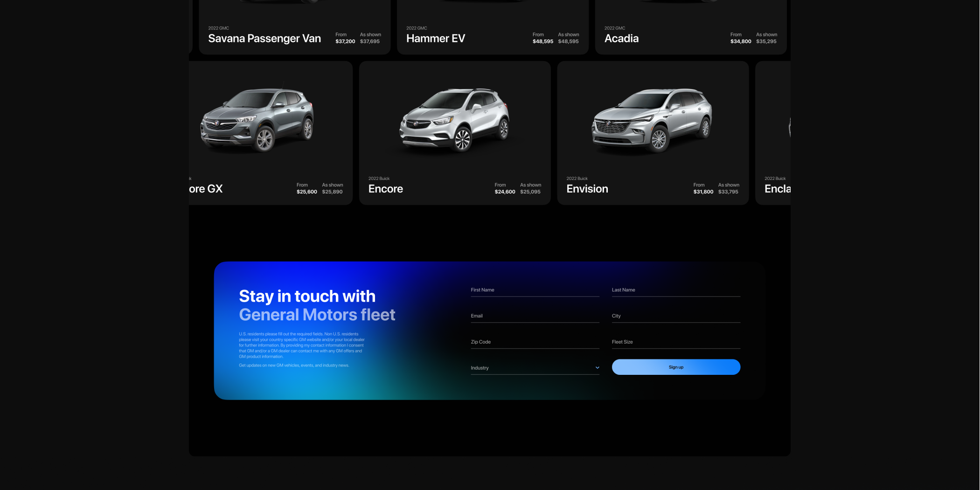This screenshot has width=980, height=490.
Task: Expand the Industry selection chevron
Action: coord(597,368)
